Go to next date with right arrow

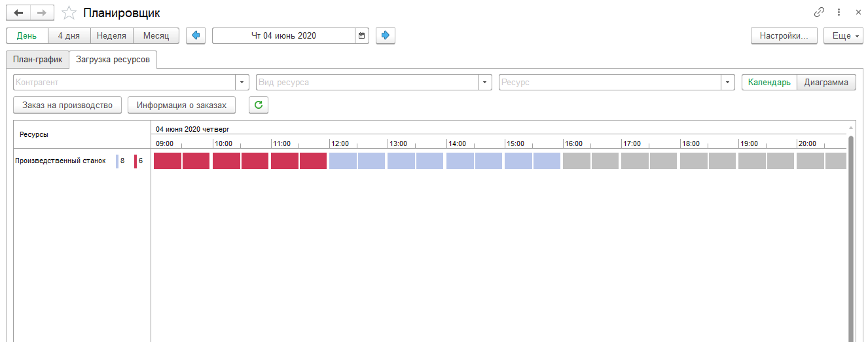pyautogui.click(x=386, y=35)
